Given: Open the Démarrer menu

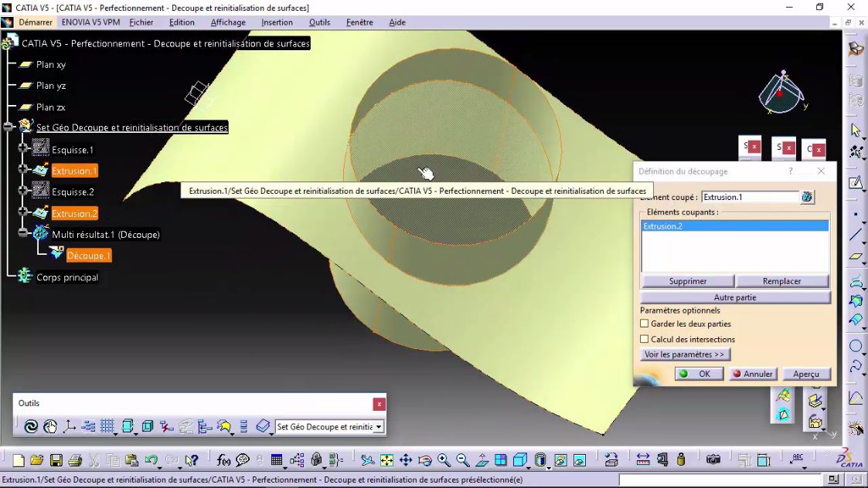Looking at the screenshot, I should pos(36,22).
